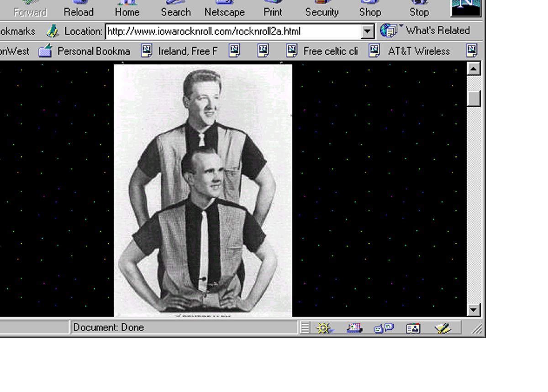This screenshot has width=548, height=392.
Task: Go to the Home page
Action: click(x=127, y=10)
